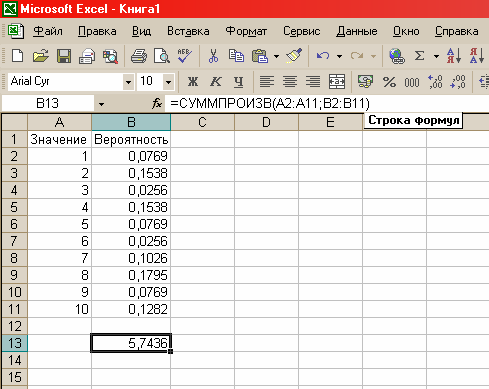Open an existing file with folder icon
This screenshot has height=389, width=489.
point(41,56)
